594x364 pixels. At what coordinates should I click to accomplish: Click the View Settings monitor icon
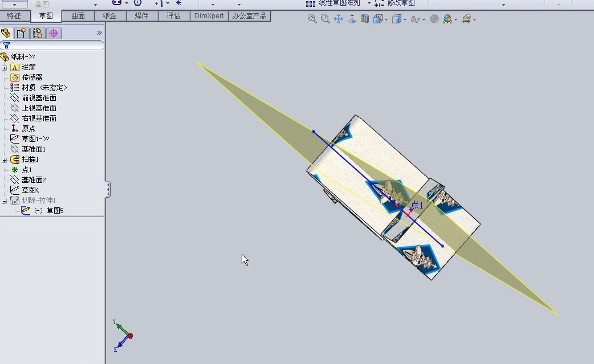(466, 19)
